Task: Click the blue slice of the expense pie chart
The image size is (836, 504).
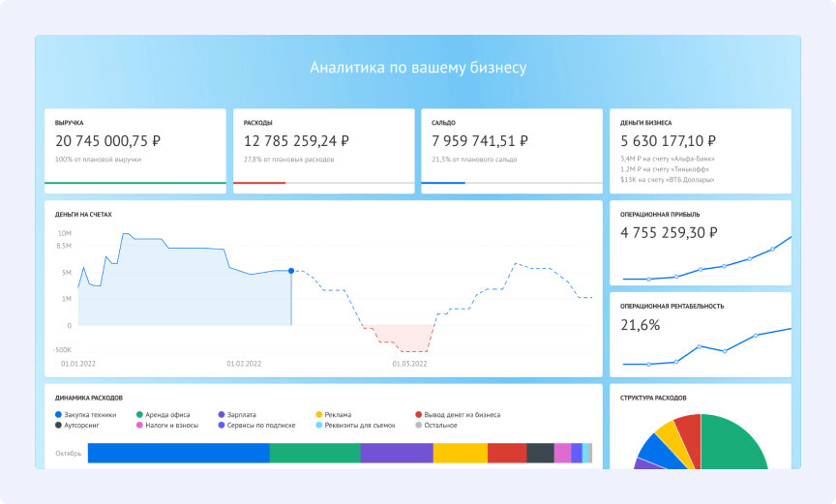Action: click(x=656, y=453)
